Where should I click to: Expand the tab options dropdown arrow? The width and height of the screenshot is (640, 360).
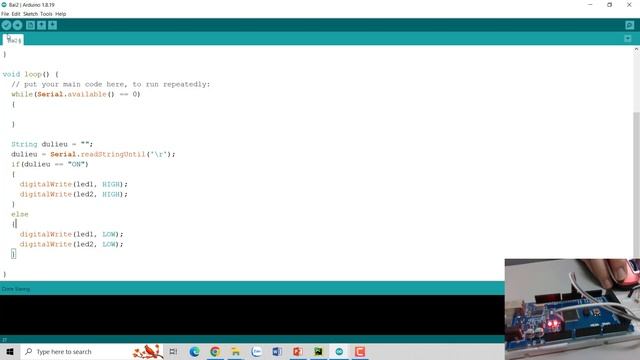pos(628,39)
